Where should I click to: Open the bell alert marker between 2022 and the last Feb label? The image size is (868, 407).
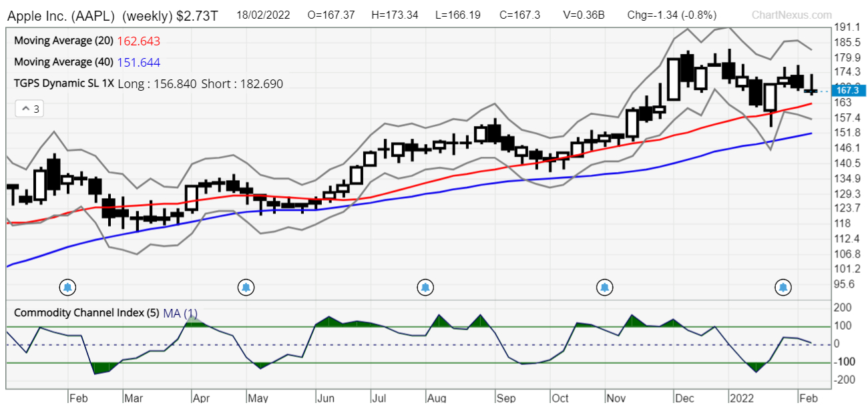click(x=783, y=288)
